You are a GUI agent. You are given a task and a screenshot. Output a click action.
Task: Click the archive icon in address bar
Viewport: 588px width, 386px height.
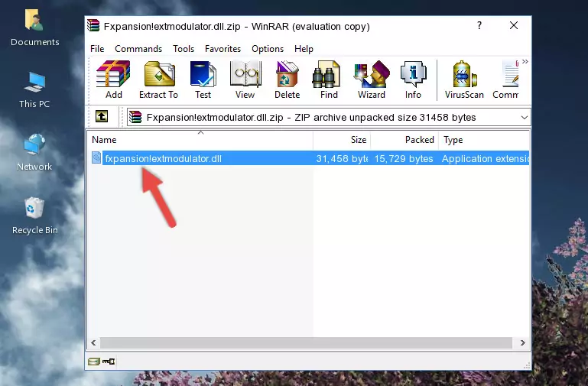click(135, 117)
